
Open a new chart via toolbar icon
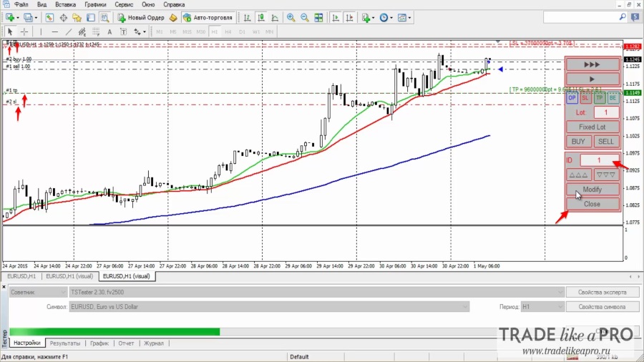pos(10,18)
